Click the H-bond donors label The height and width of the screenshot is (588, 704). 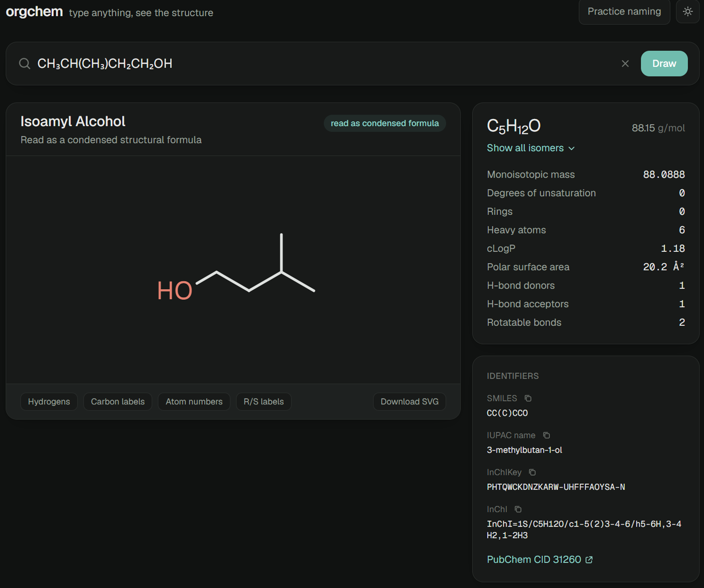coord(520,285)
